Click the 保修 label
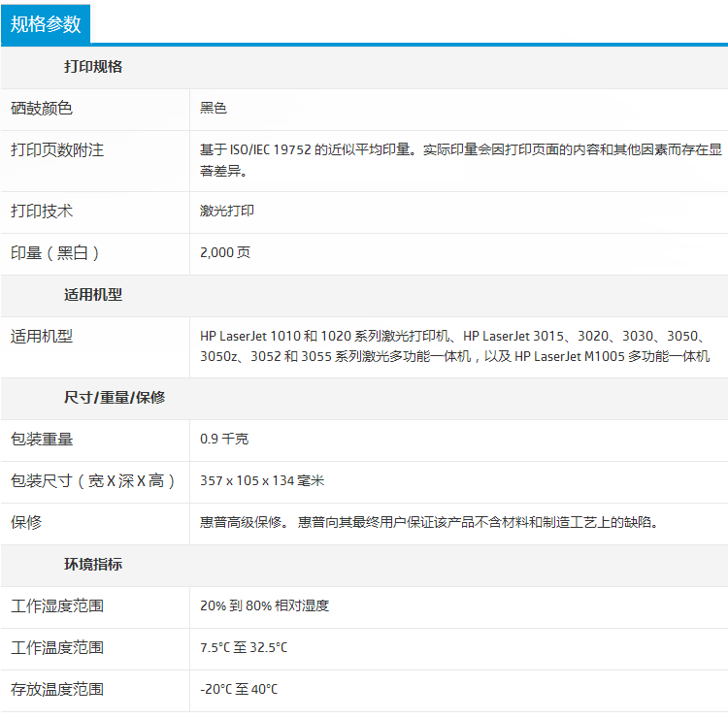The height and width of the screenshot is (719, 728). pyautogui.click(x=26, y=523)
